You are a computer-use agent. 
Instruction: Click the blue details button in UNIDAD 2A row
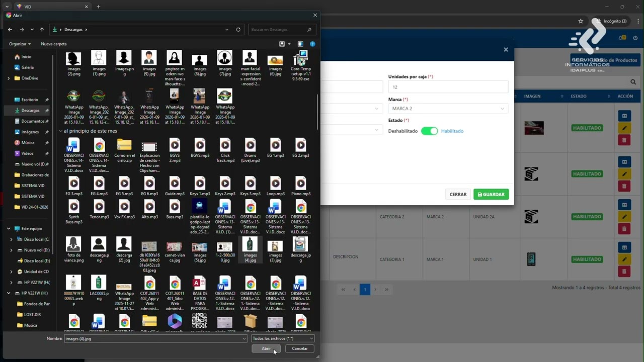pyautogui.click(x=624, y=205)
